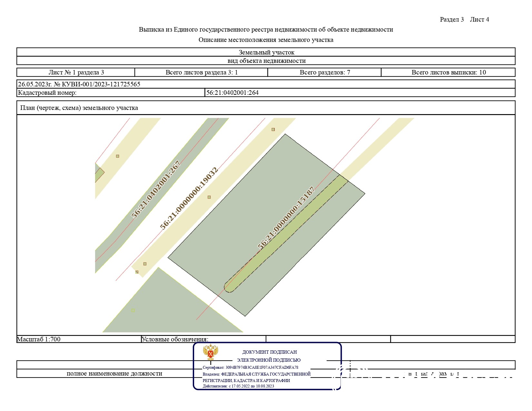Click the 'Земельный участок' table cell
The image size is (532, 411).
tap(266, 52)
